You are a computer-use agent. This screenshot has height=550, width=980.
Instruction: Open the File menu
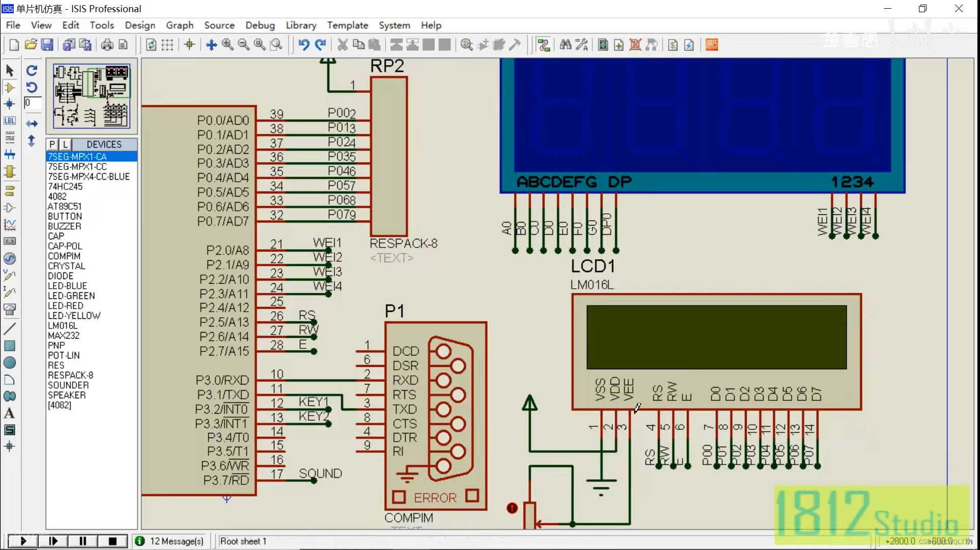tap(13, 25)
